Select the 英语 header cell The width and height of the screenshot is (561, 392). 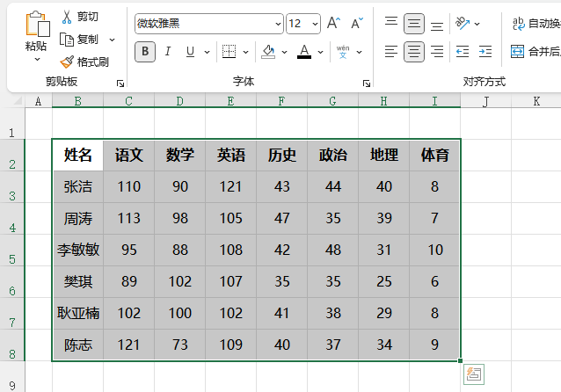(230, 156)
